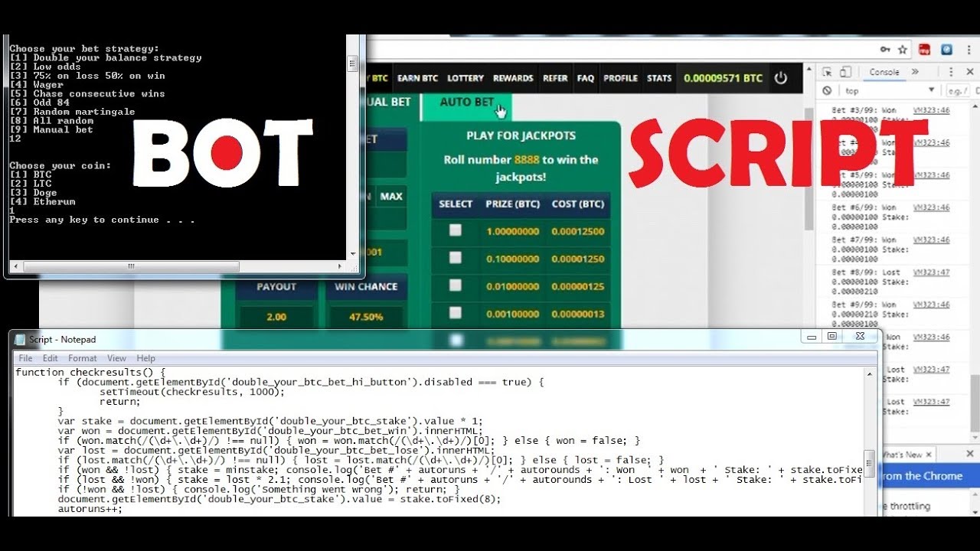Open the Format menu in Notepad
980x551 pixels.
pos(82,358)
